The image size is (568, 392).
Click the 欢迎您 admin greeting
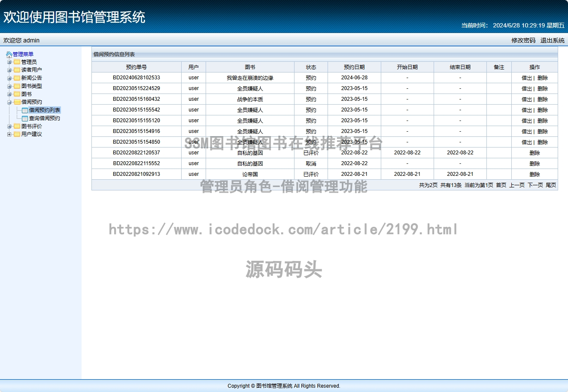point(21,40)
